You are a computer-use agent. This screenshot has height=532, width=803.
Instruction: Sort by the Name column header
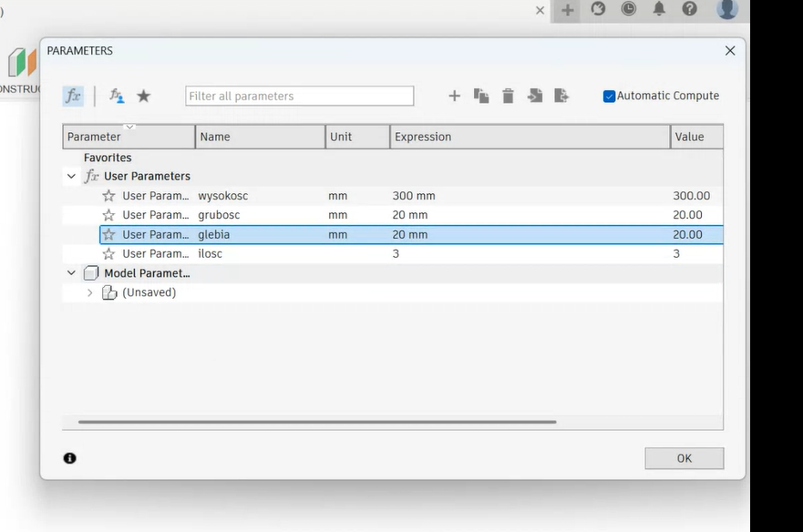pos(260,137)
